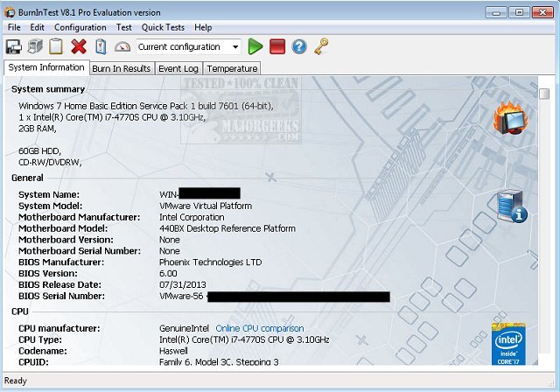Open help via blue question mark icon

pyautogui.click(x=299, y=46)
